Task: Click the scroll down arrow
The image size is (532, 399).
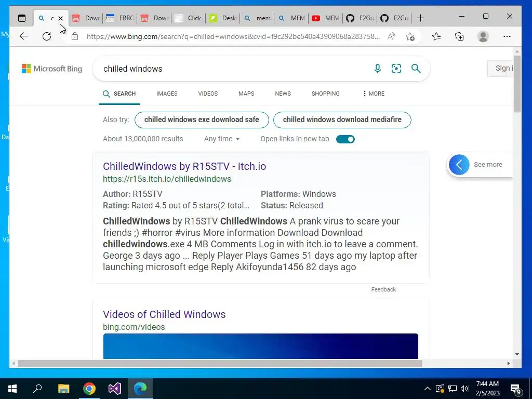Action: (x=517, y=354)
